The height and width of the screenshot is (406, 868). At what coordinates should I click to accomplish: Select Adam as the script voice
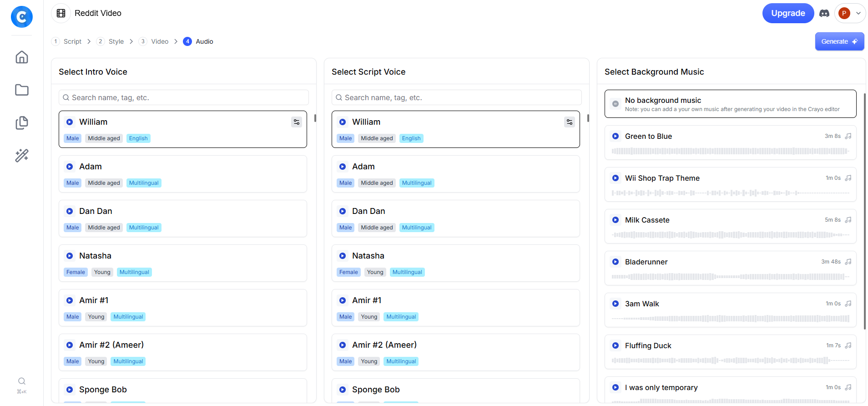455,173
